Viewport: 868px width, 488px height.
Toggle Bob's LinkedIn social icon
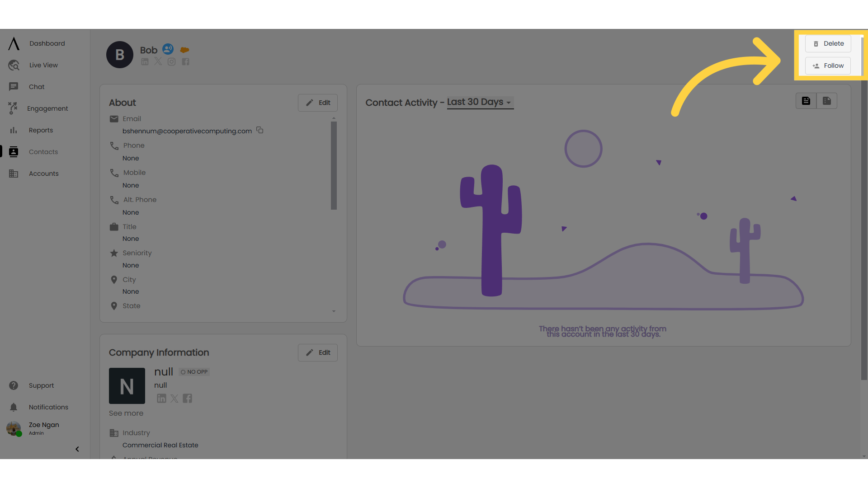145,62
